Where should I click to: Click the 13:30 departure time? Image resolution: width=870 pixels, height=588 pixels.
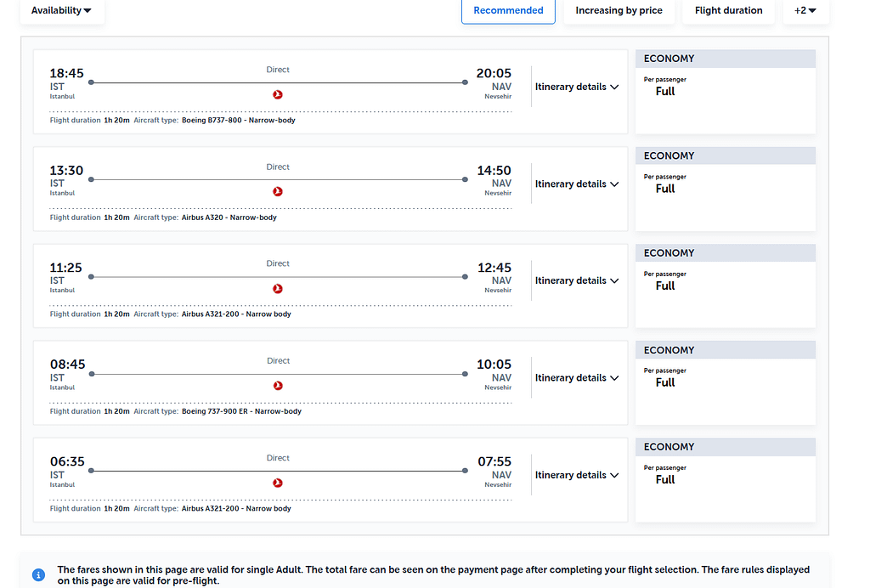point(66,170)
